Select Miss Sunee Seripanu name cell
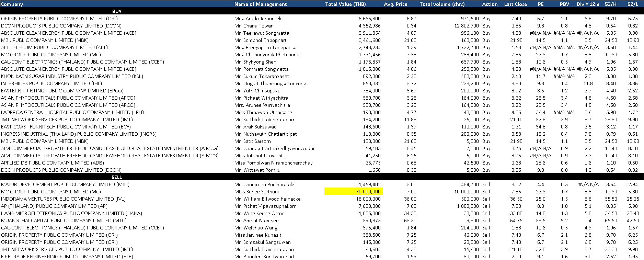 (x=257, y=192)
